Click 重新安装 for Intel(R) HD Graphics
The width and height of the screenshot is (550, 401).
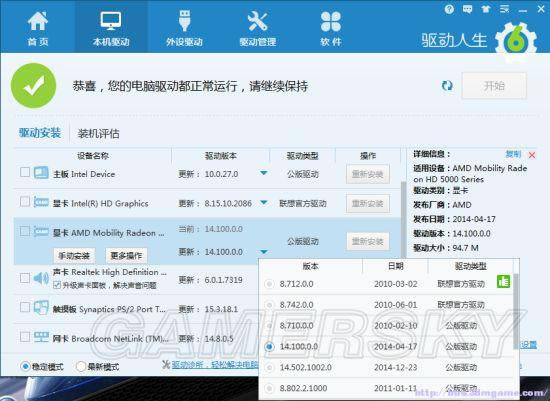click(367, 203)
